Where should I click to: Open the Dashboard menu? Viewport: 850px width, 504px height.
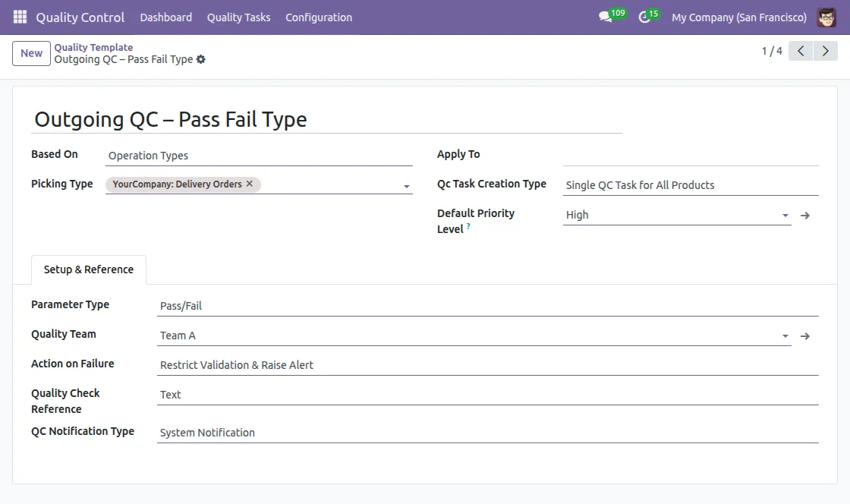coord(165,17)
